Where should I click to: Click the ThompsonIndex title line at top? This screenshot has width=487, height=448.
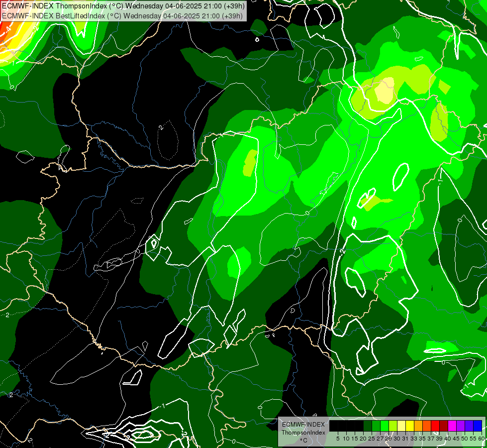[123, 5]
